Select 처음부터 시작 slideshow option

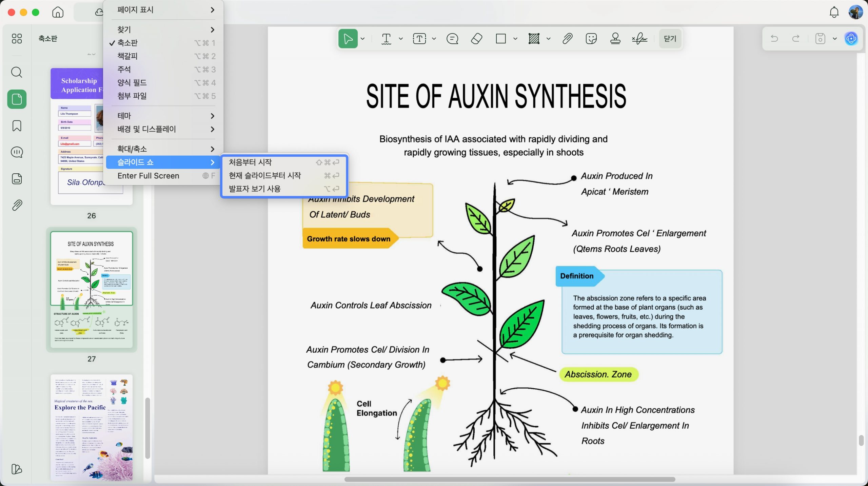tap(284, 162)
